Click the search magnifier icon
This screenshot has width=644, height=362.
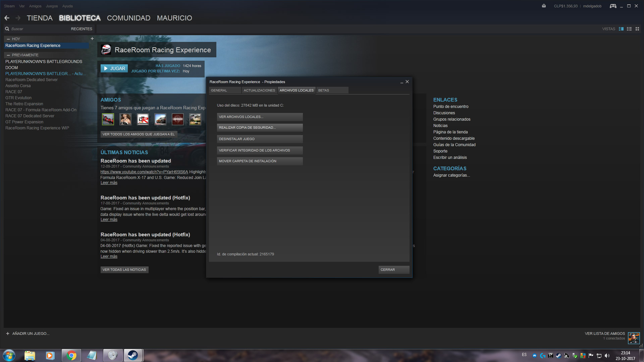7,29
